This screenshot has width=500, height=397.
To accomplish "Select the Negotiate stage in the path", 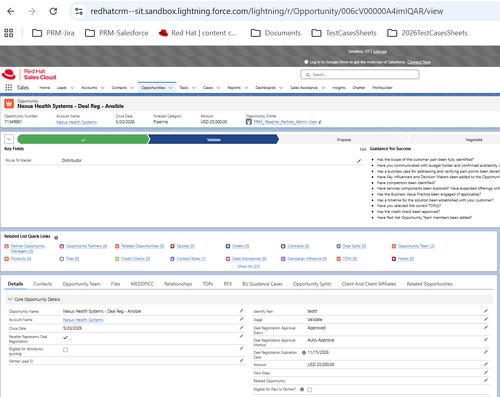I will 474,140.
